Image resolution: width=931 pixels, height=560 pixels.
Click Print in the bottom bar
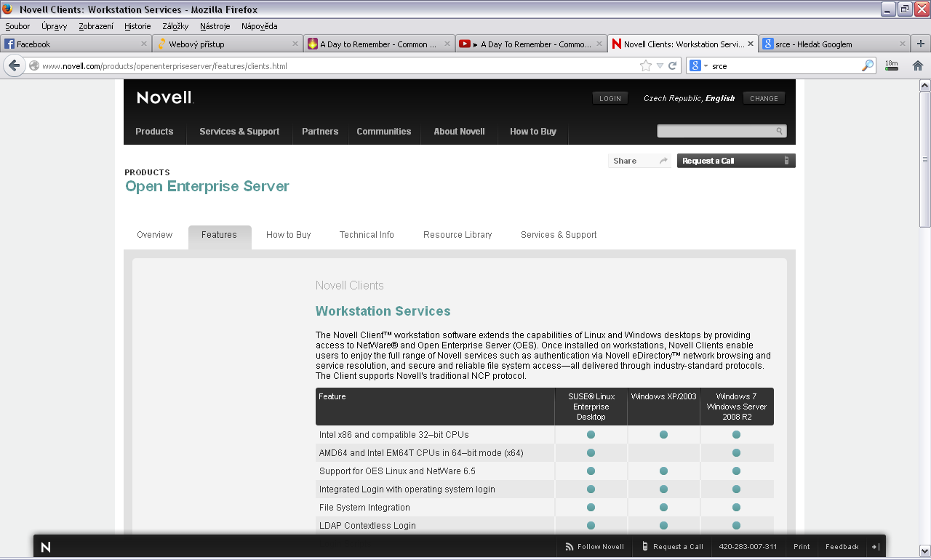802,547
